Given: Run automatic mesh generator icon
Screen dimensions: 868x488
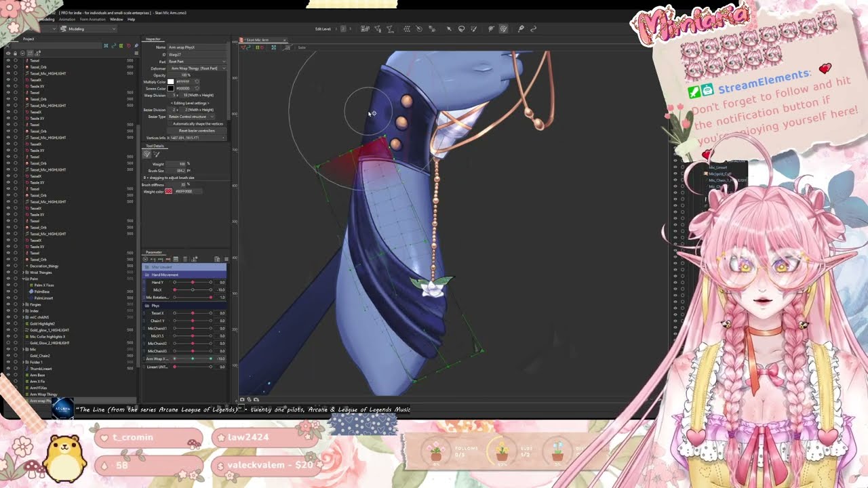Looking at the screenshot, I should (390, 29).
